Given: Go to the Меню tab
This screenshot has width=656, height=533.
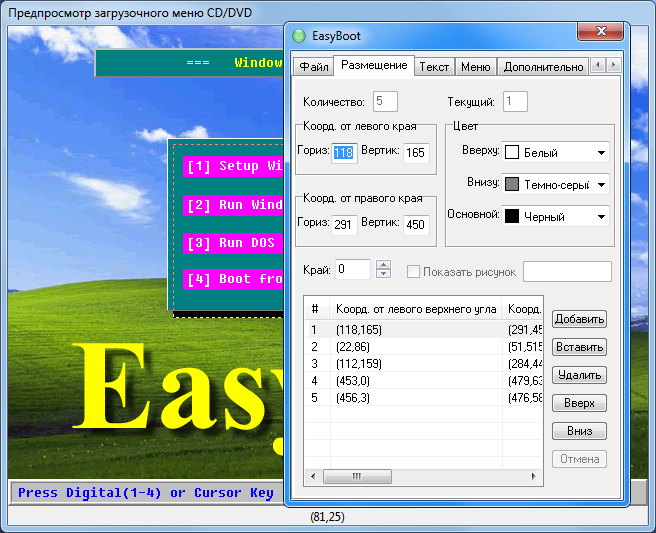Looking at the screenshot, I should coord(475,67).
